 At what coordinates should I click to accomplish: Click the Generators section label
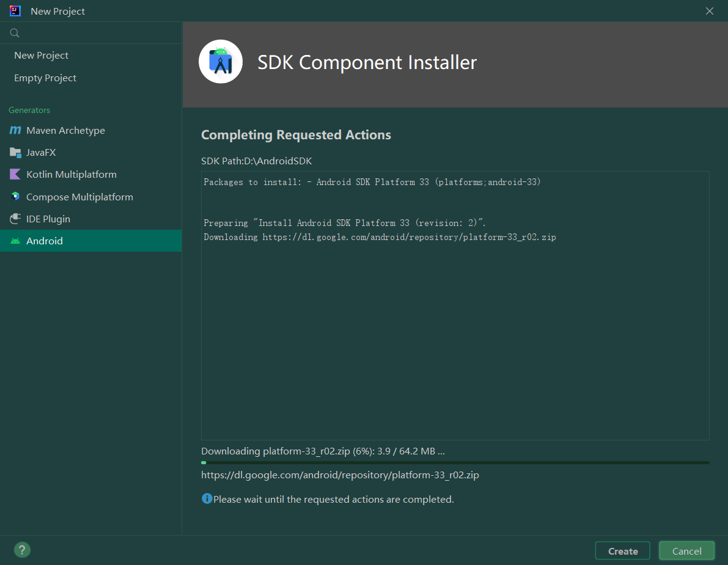click(x=29, y=110)
